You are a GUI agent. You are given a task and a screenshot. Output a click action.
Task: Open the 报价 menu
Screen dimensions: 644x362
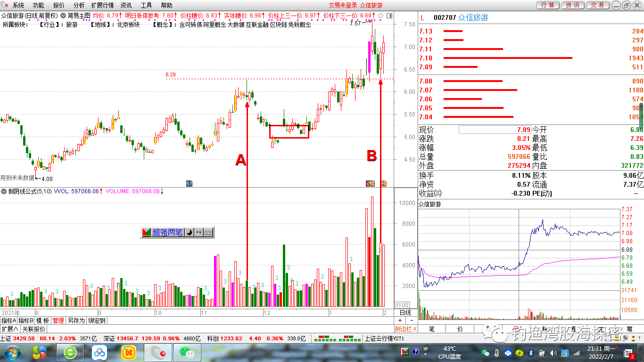click(x=59, y=5)
